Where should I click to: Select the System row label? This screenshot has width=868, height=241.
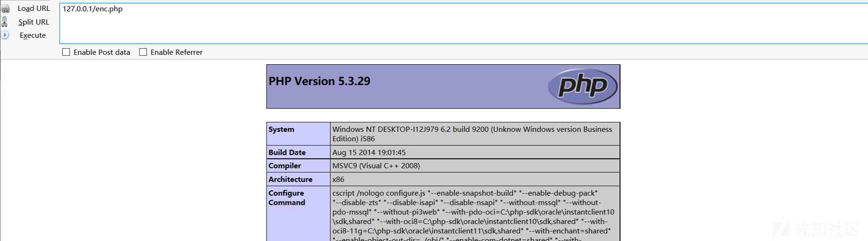point(281,129)
